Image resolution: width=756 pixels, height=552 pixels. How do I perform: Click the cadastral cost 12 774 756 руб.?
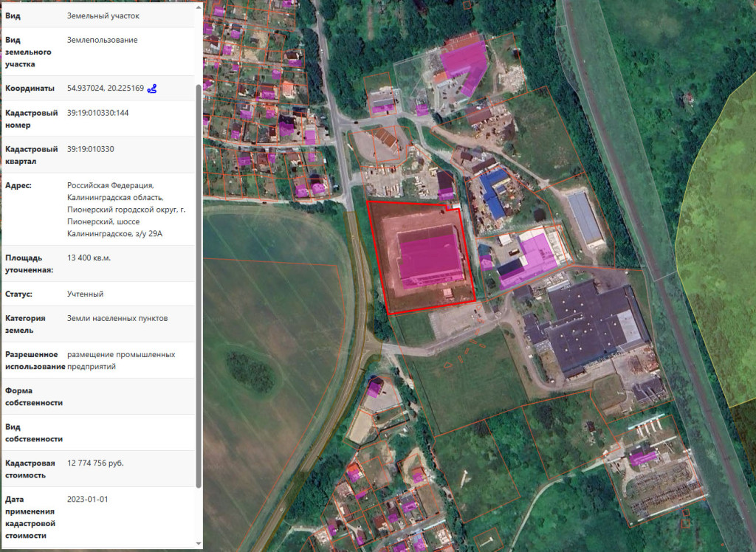[x=95, y=463]
